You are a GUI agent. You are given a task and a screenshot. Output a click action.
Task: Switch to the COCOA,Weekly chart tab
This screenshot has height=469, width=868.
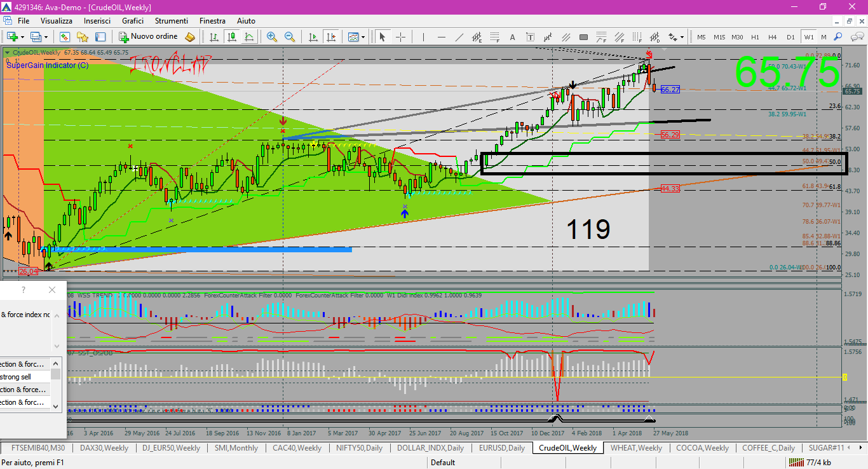702,448
